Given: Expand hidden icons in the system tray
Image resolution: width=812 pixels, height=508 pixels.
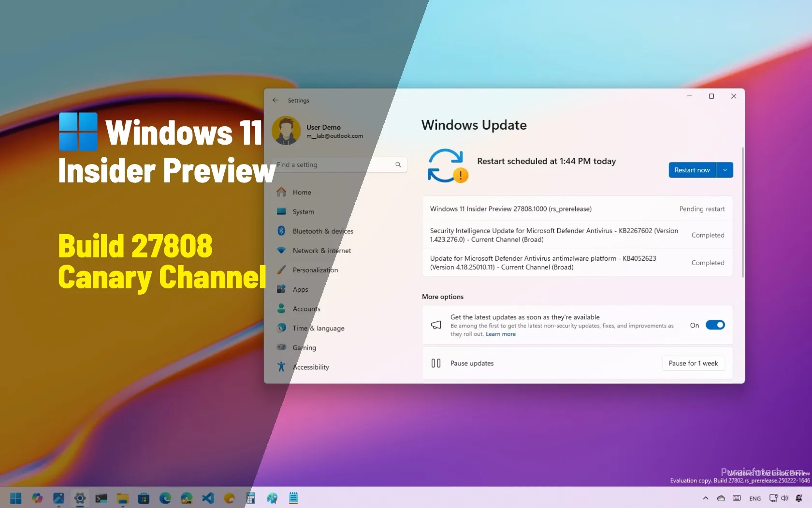Looking at the screenshot, I should click(x=706, y=498).
